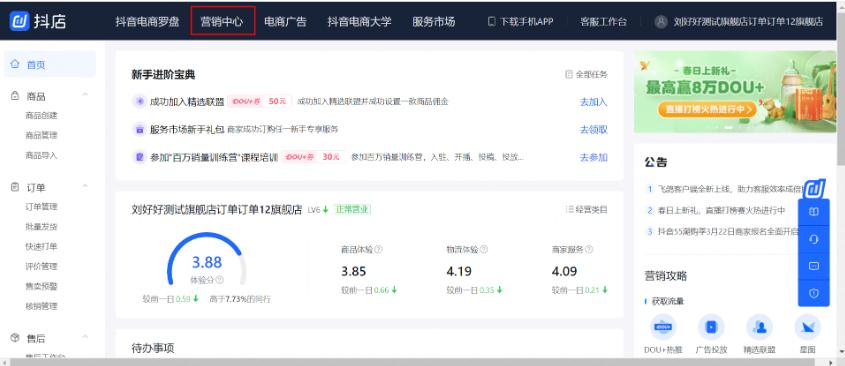Open 核销管理 in sidebar
Viewport: 845px width, 366px height.
tap(41, 306)
